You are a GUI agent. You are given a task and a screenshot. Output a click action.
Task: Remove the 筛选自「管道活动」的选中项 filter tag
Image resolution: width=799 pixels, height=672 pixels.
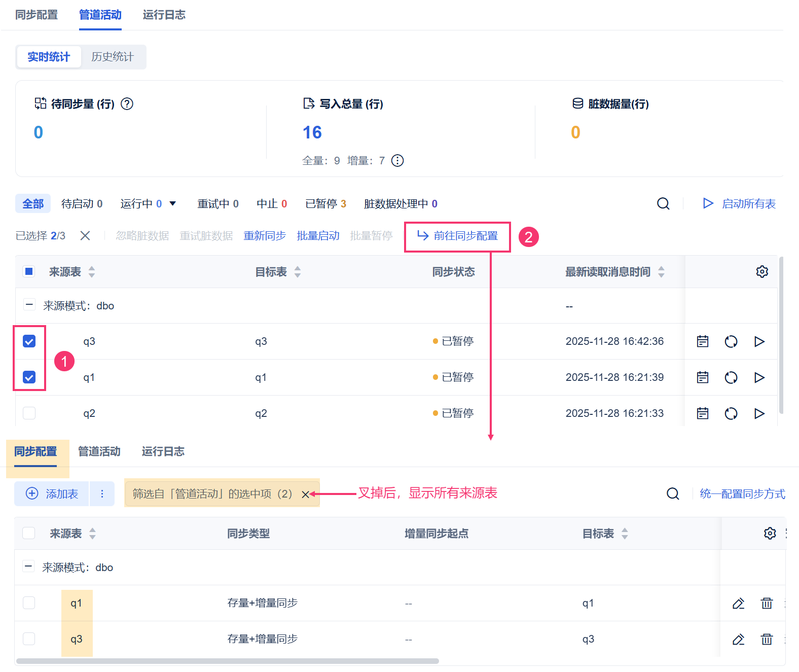click(305, 494)
